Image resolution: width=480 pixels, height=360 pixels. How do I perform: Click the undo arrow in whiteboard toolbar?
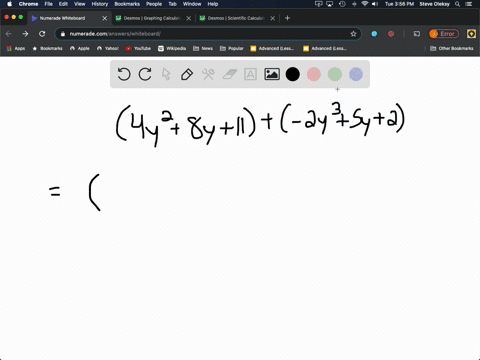tap(124, 74)
